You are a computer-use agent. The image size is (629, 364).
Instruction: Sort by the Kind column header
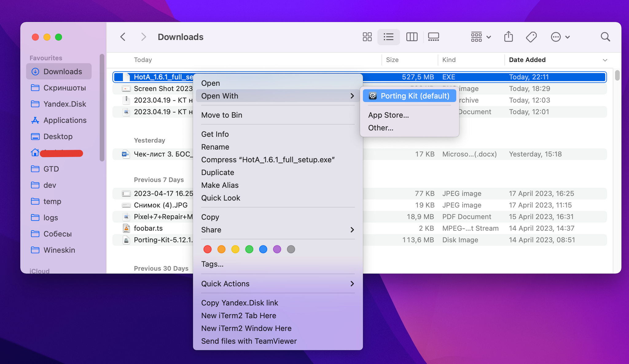point(471,60)
